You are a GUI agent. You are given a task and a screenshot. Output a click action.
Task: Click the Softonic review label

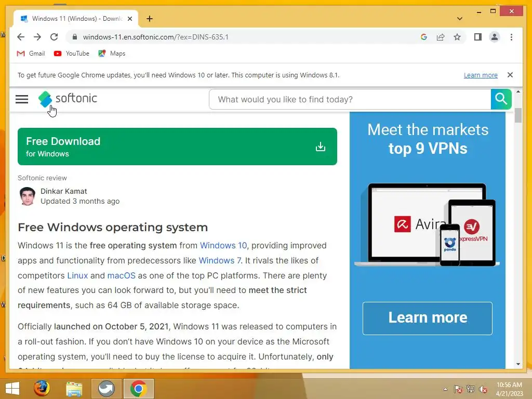(x=42, y=178)
